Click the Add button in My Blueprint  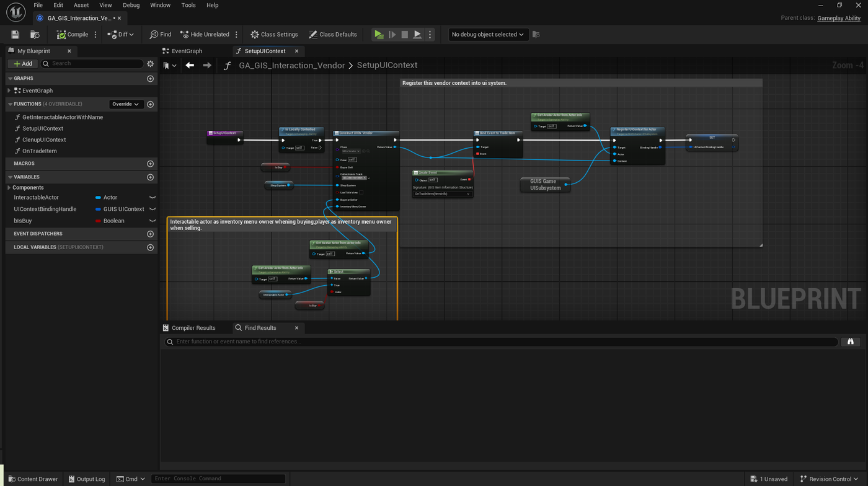(x=23, y=64)
